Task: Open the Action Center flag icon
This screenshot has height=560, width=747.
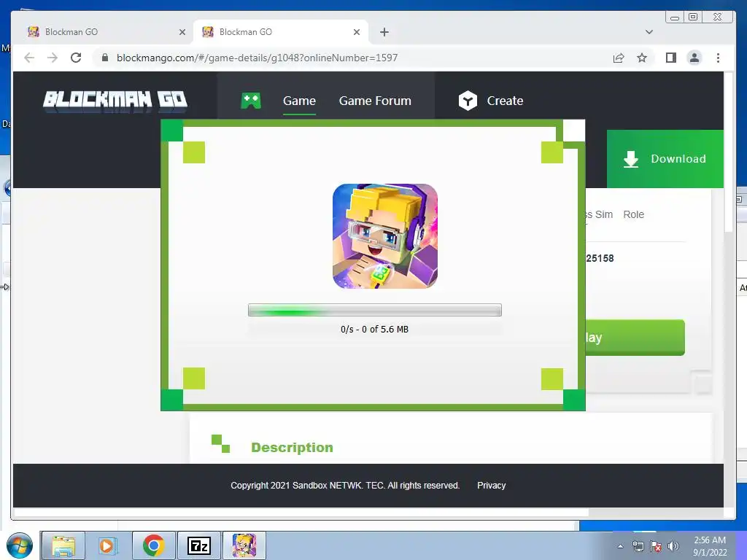Action: coord(656,546)
